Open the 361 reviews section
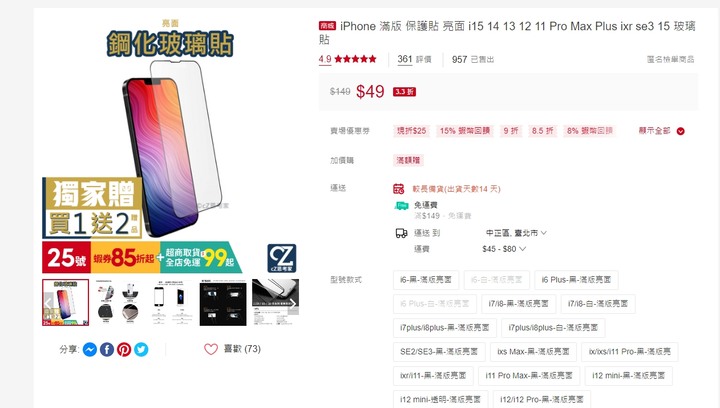The image size is (720, 408). coord(414,59)
